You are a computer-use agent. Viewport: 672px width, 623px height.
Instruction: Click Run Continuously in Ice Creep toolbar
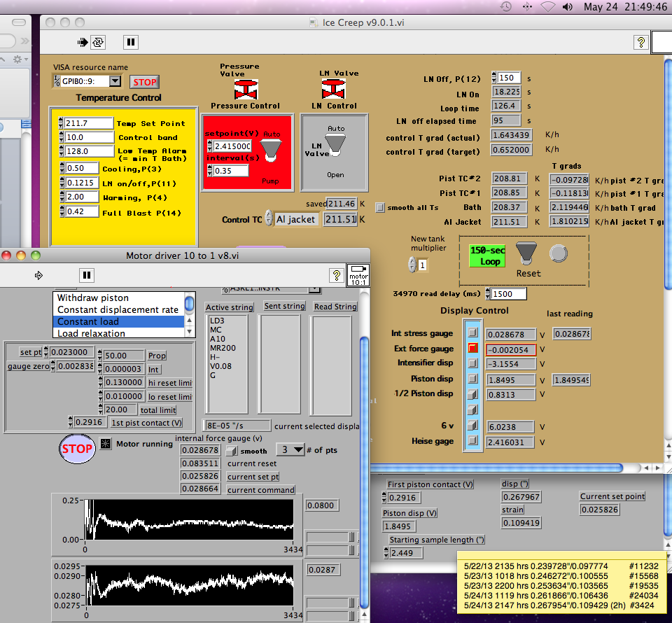click(97, 42)
